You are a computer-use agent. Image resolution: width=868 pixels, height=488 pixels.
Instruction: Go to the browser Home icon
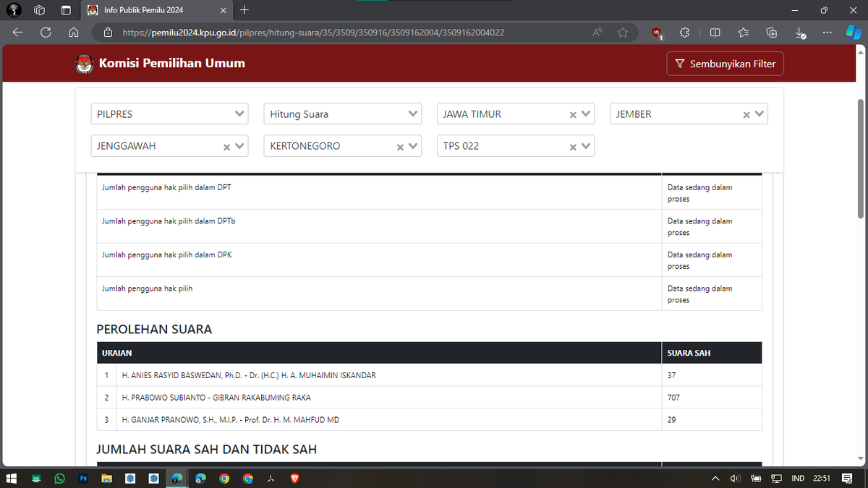click(73, 32)
